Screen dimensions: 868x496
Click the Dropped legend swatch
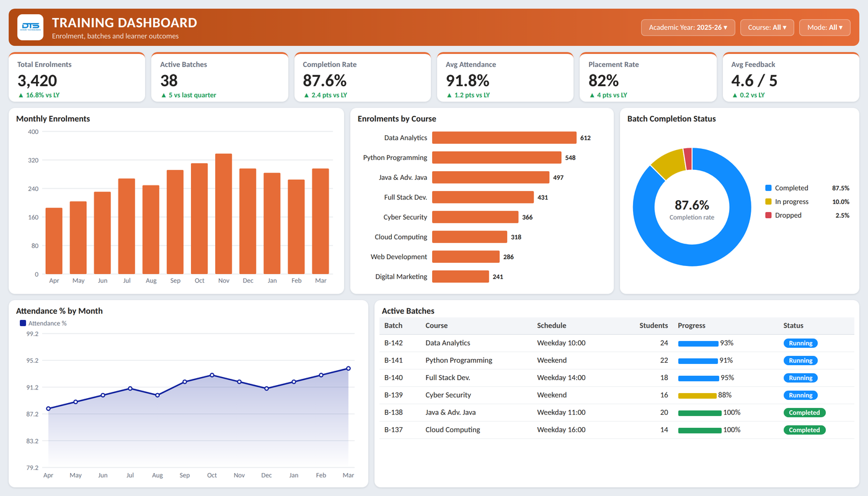(x=769, y=215)
